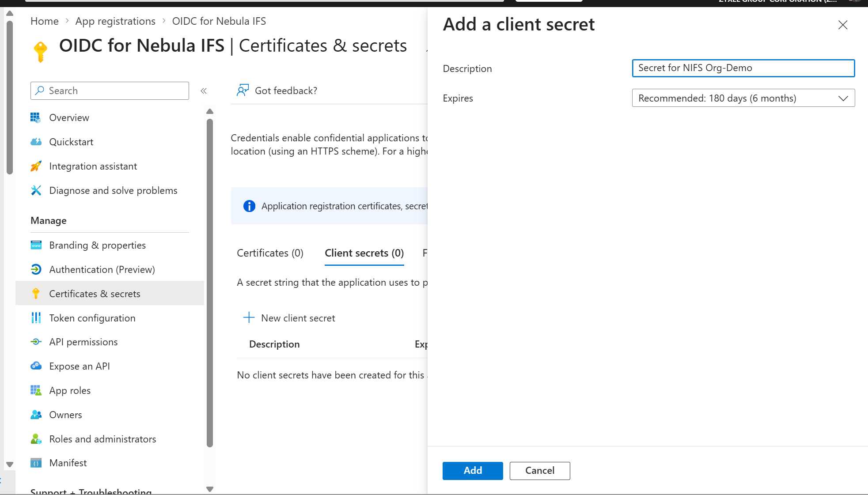Add the client secret with the Add button
Viewport: 868px width, 495px height.
473,471
